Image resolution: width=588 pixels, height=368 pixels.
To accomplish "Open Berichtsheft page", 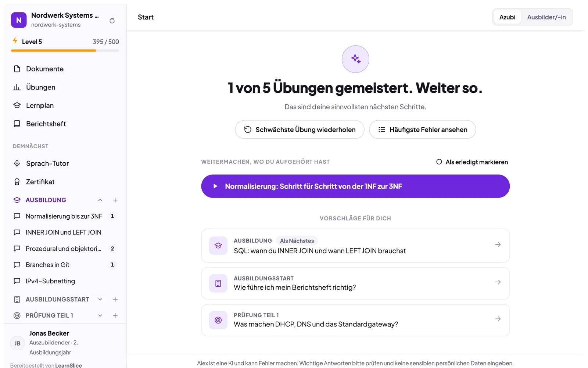I will pos(65,124).
